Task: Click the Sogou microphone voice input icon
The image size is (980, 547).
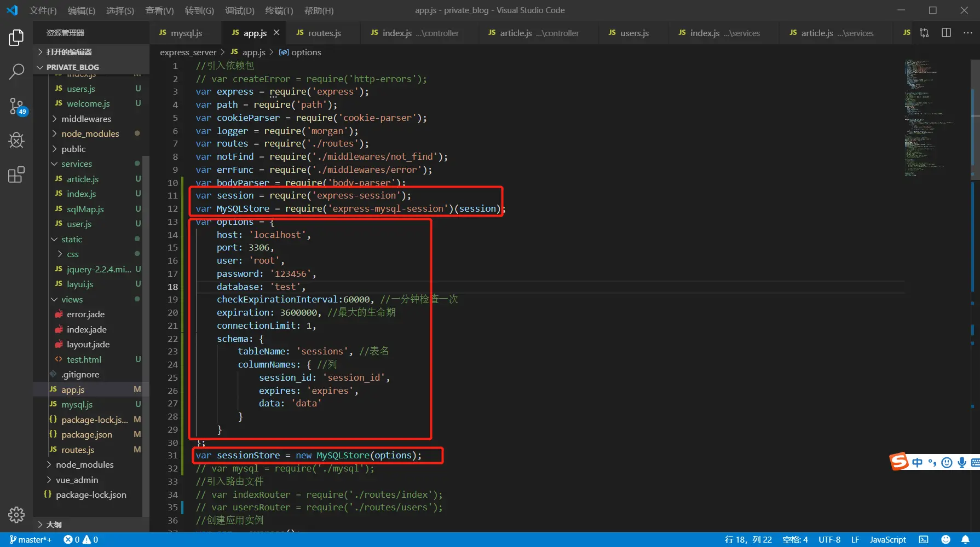Action: pyautogui.click(x=962, y=463)
